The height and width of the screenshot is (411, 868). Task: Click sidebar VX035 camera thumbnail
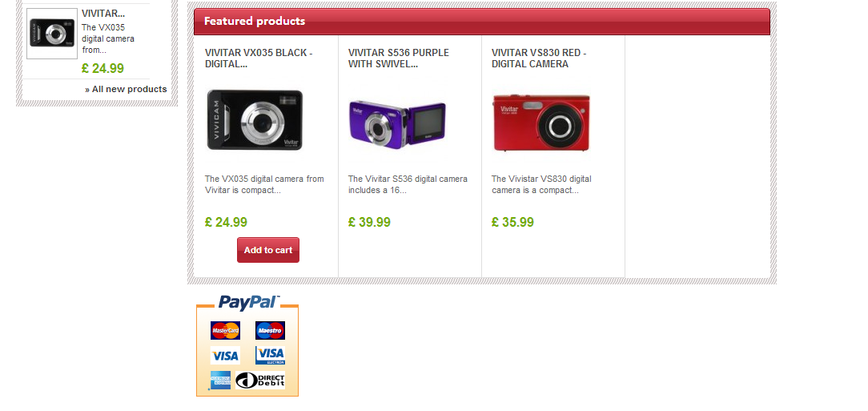coord(52,33)
